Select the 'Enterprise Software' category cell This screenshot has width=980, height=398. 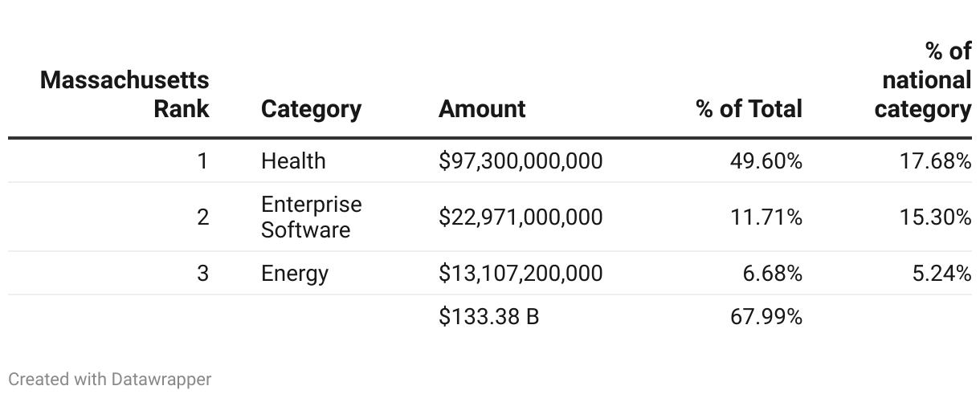(x=311, y=217)
